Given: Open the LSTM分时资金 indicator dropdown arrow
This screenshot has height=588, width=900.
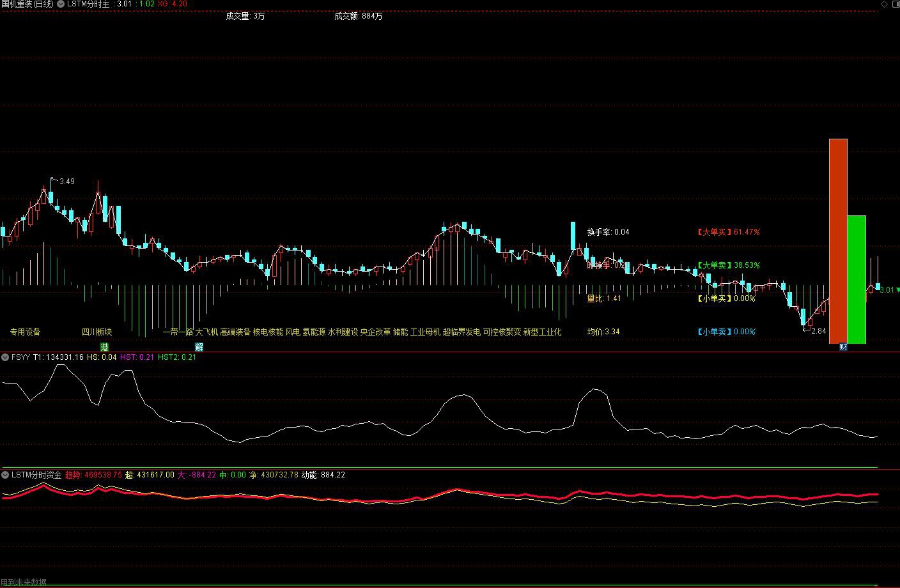Looking at the screenshot, I should pos(5,475).
